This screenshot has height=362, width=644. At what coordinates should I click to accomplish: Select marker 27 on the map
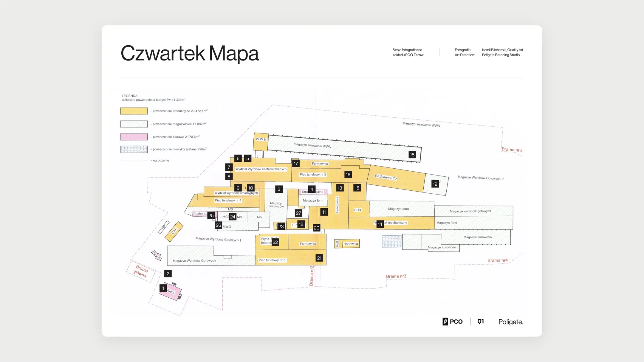click(x=298, y=213)
